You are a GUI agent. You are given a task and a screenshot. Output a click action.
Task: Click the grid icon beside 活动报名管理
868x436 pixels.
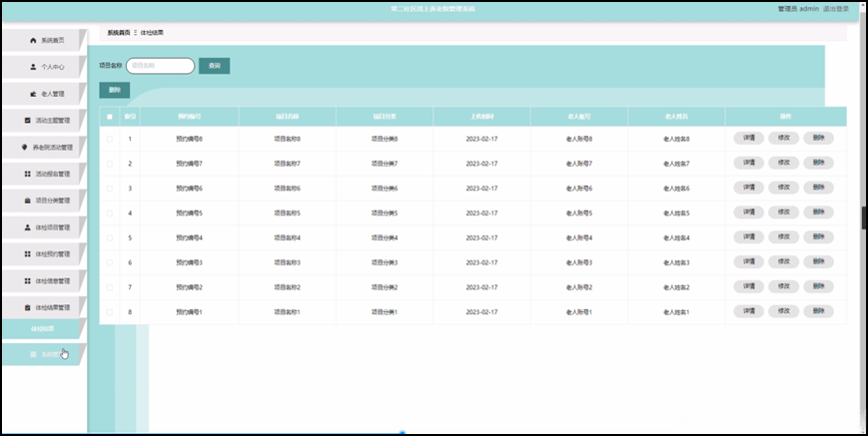click(x=28, y=174)
